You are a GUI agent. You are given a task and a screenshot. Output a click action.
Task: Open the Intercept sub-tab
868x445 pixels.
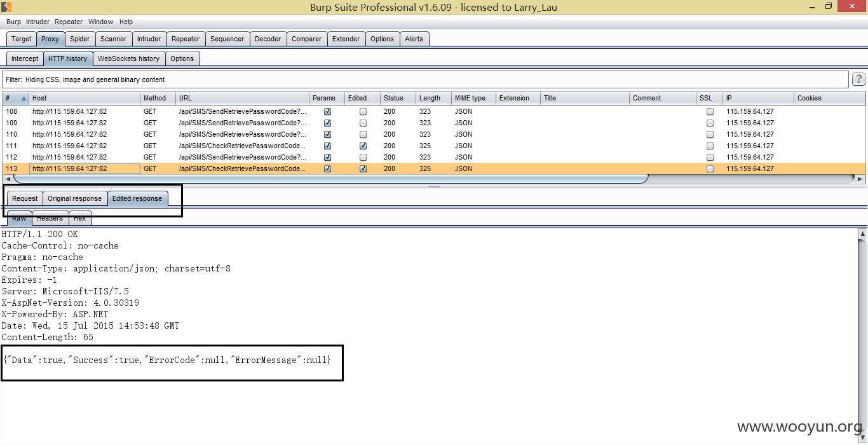tap(25, 58)
